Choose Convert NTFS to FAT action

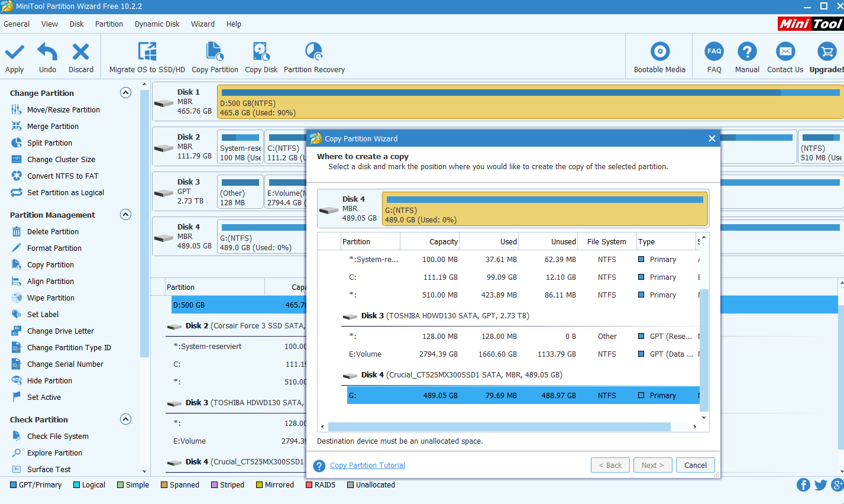click(x=63, y=176)
